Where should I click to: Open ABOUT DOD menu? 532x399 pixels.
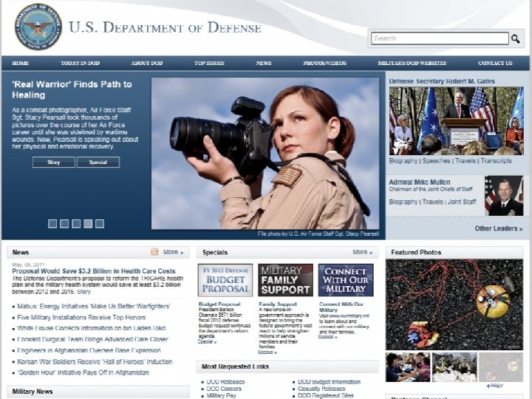(147, 63)
